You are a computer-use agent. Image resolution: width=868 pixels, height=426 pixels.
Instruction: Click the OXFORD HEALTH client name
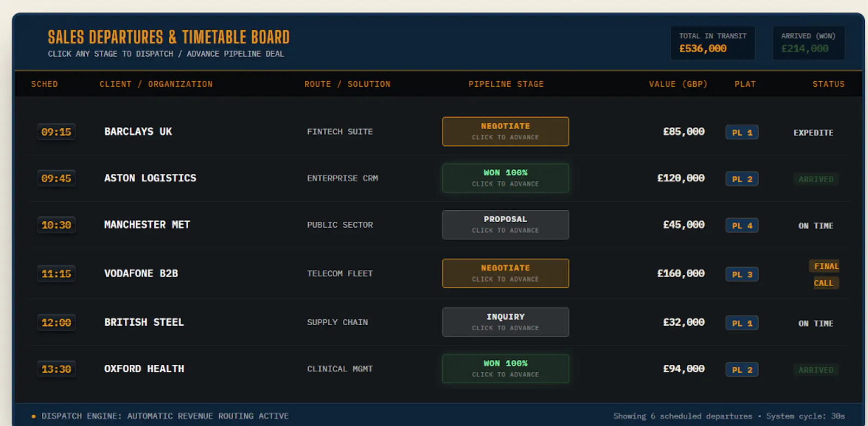(x=144, y=369)
